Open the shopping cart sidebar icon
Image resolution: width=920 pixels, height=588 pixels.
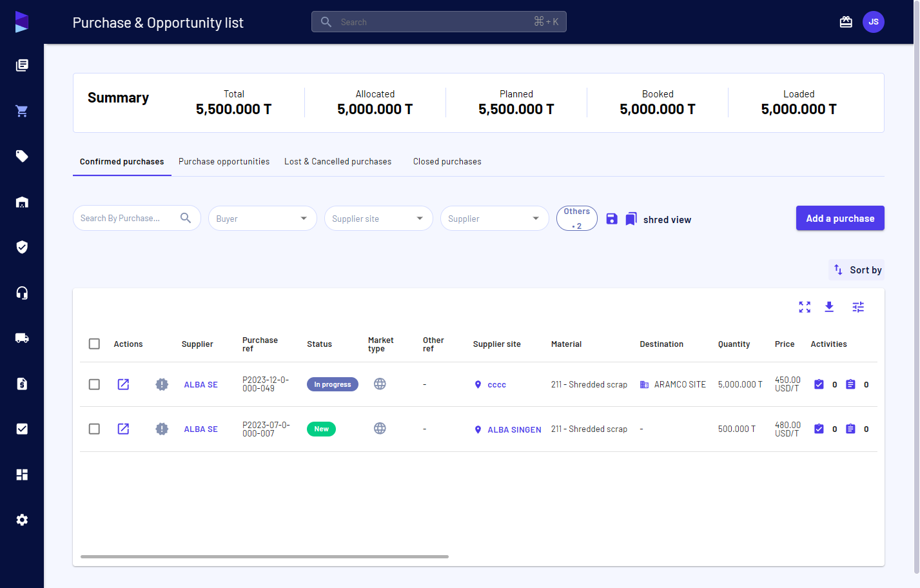point(22,111)
